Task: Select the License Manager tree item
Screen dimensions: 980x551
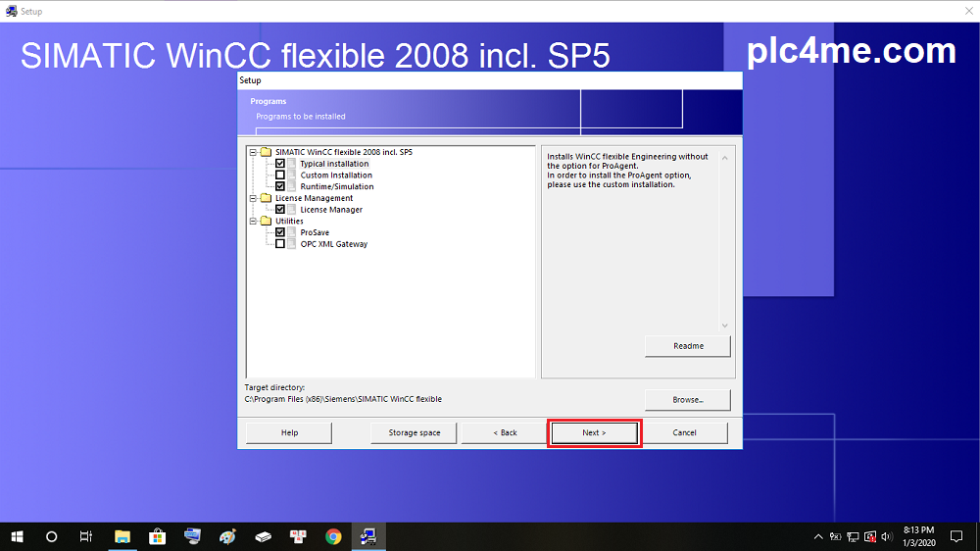Action: 331,210
